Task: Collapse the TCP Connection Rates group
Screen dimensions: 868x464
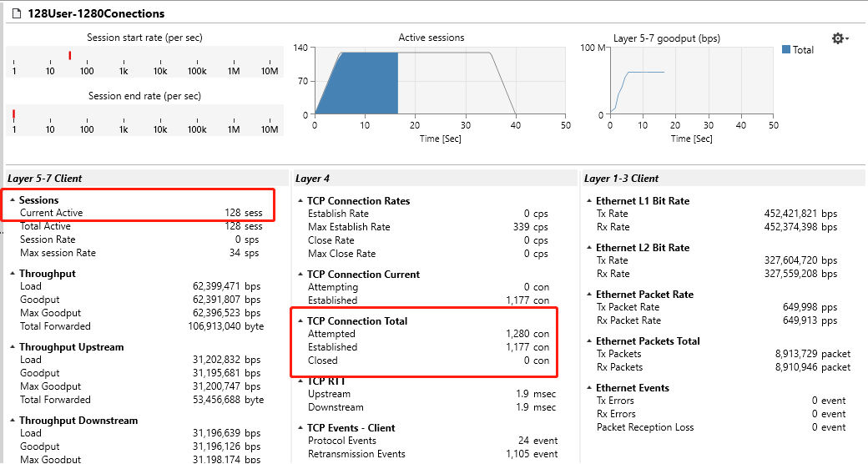Action: (x=300, y=201)
